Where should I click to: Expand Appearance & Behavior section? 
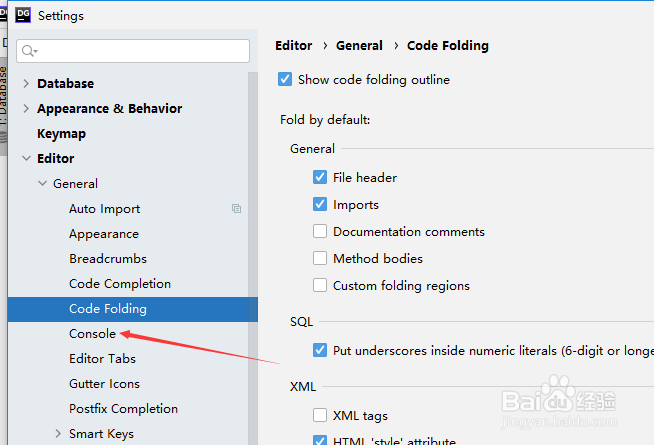click(x=25, y=109)
